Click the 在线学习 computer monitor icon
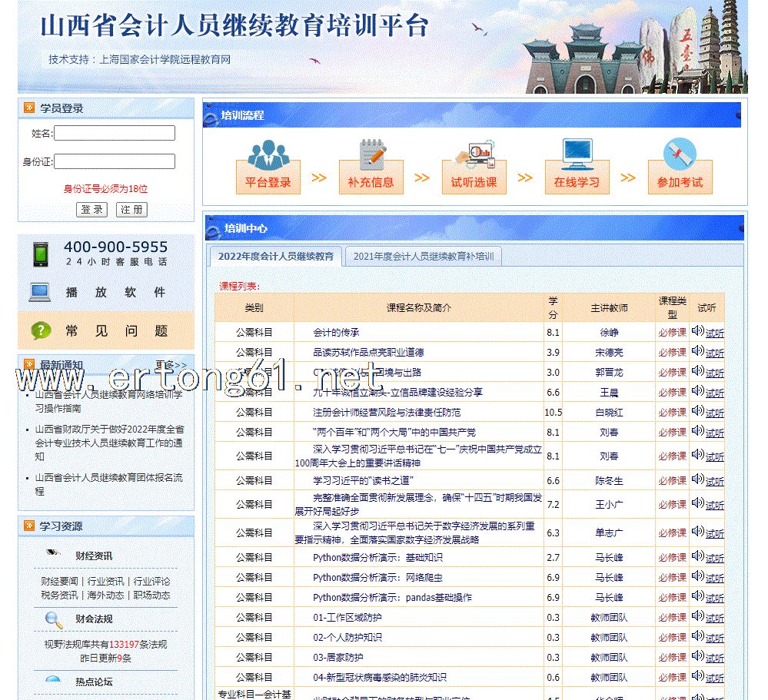Image resolution: width=768 pixels, height=700 pixels. pyautogui.click(x=577, y=153)
